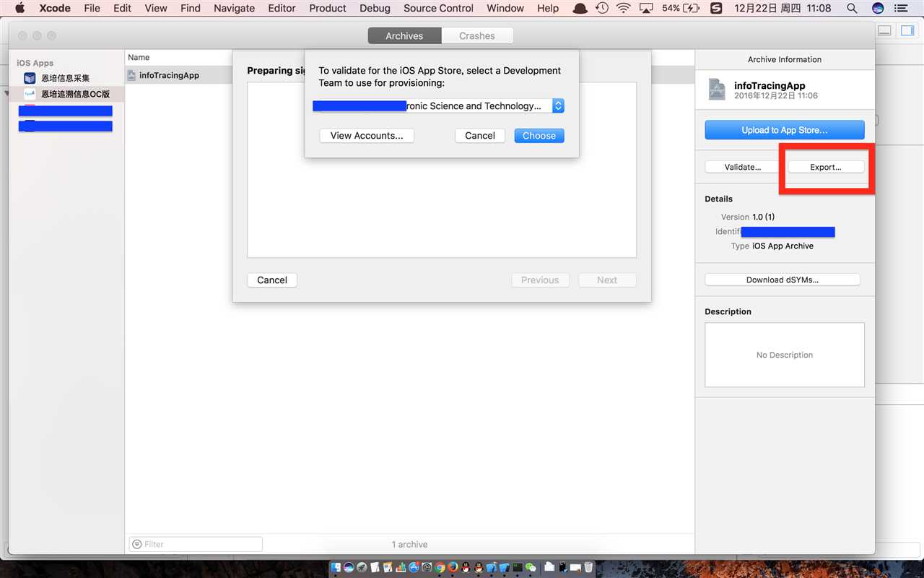Open the Development Team dropdown

(x=438, y=105)
